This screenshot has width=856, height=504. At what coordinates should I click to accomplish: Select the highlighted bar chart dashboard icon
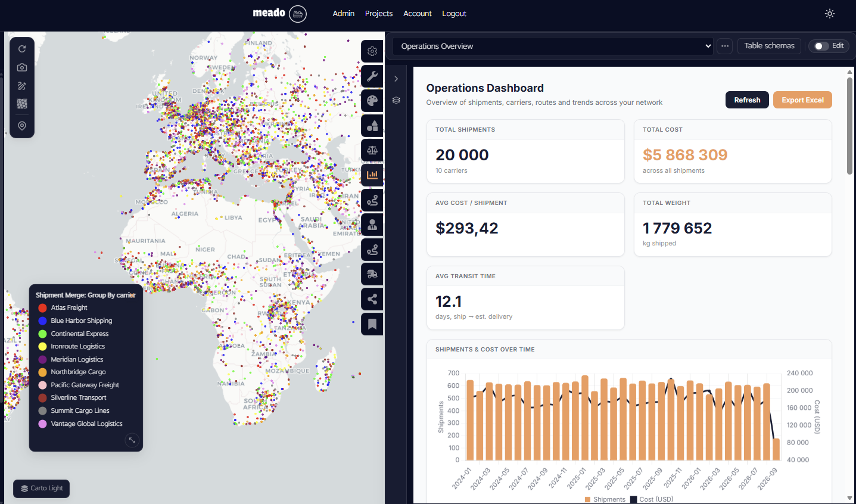click(x=372, y=175)
